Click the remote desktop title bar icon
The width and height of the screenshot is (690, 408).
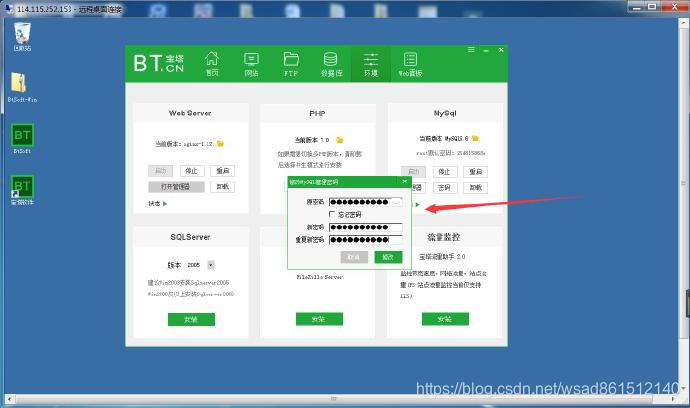pos(8,8)
